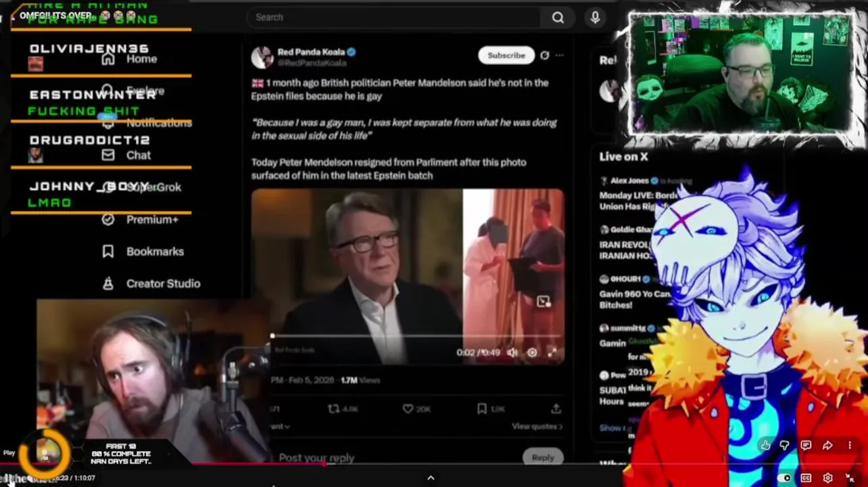This screenshot has width=868, height=487.
Task: Expand the reply sorting dropdown
Action: coord(281,427)
